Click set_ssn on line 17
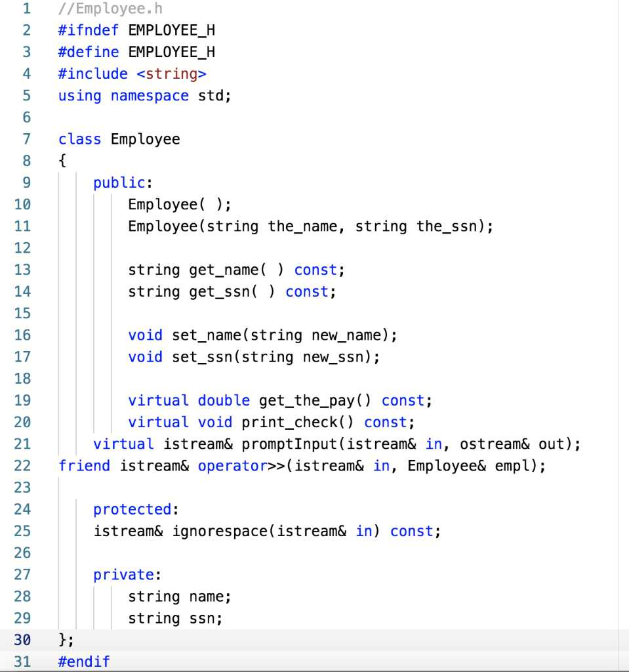 202,357
